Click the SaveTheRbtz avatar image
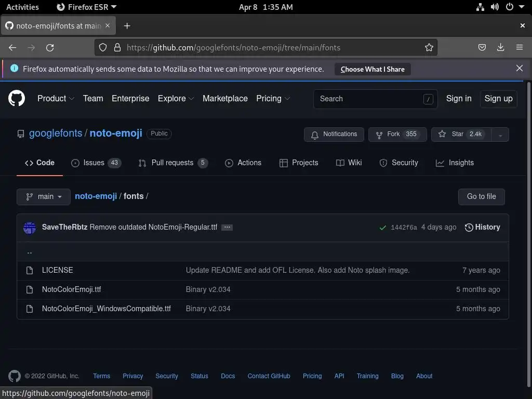Image resolution: width=532 pixels, height=399 pixels. [x=30, y=228]
